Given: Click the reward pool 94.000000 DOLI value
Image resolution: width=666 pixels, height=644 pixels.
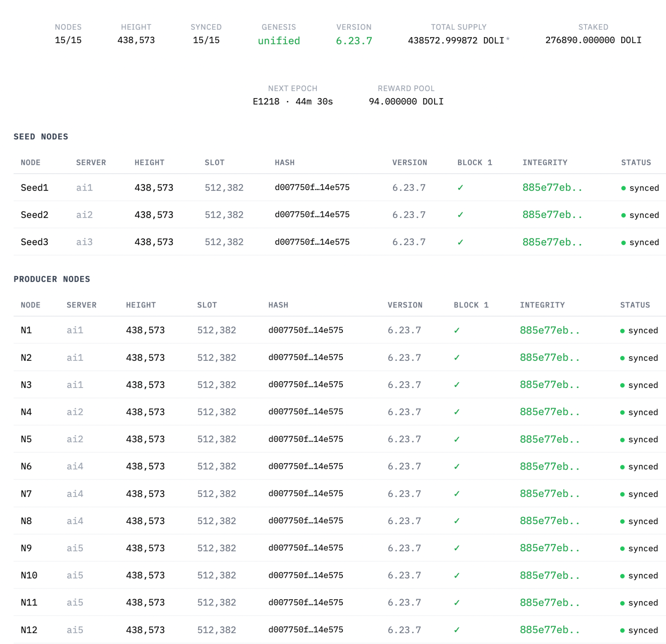Looking at the screenshot, I should (406, 102).
